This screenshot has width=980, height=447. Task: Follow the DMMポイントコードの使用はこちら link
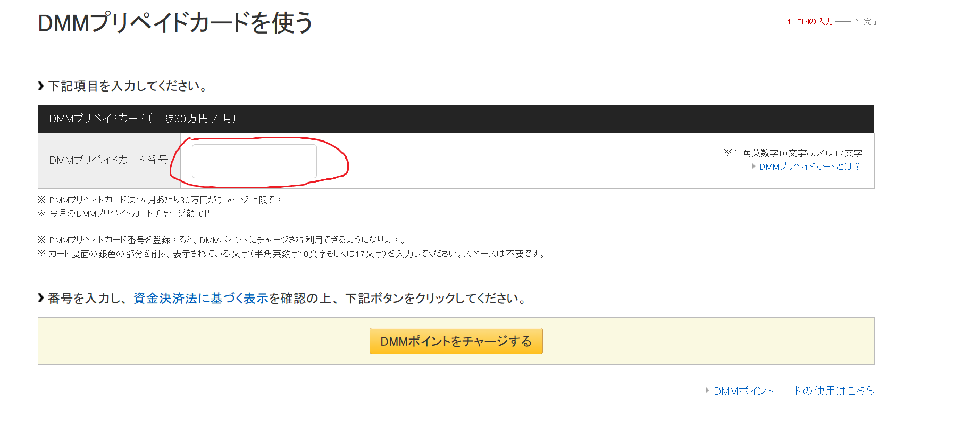pyautogui.click(x=793, y=391)
